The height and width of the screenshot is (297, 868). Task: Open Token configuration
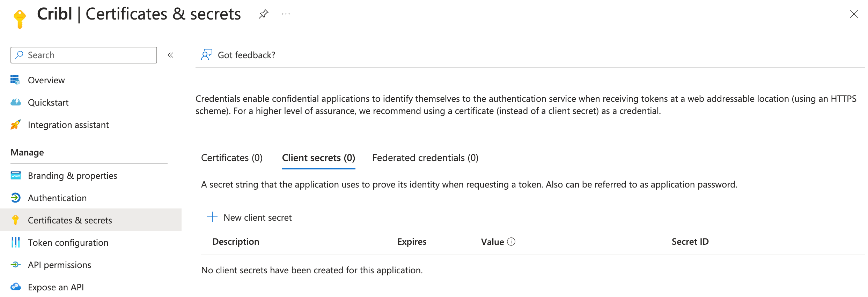[x=68, y=242]
